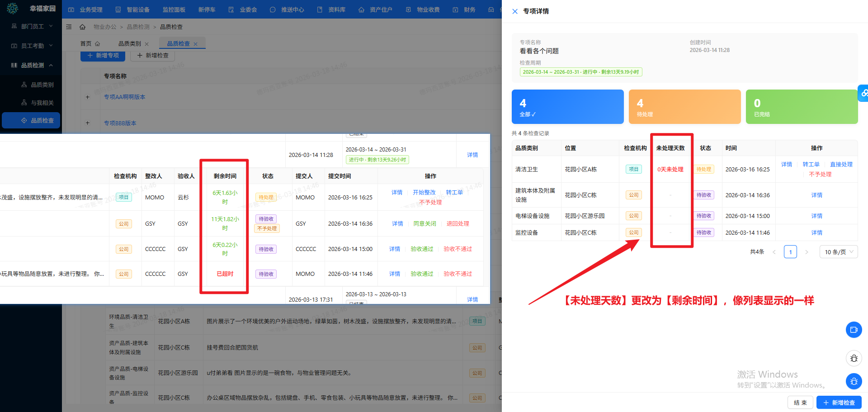Click the 幸福家园 logo icon
868x412 pixels.
pyautogui.click(x=13, y=9)
